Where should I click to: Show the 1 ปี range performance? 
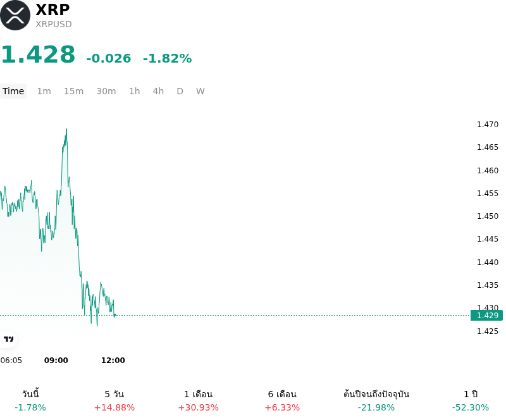pyautogui.click(x=471, y=400)
